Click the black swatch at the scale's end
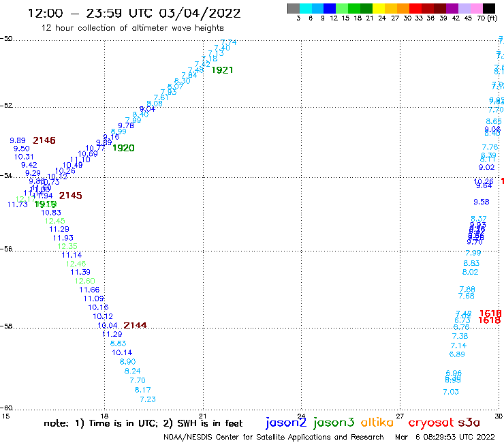 click(x=488, y=8)
